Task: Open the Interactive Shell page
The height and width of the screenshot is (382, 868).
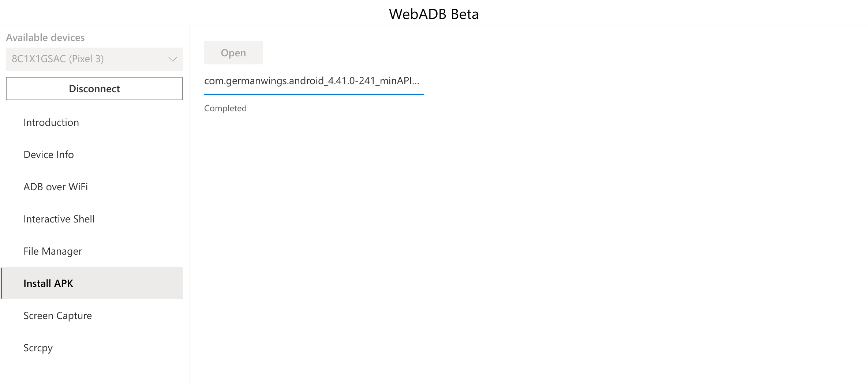Action: pyautogui.click(x=59, y=219)
